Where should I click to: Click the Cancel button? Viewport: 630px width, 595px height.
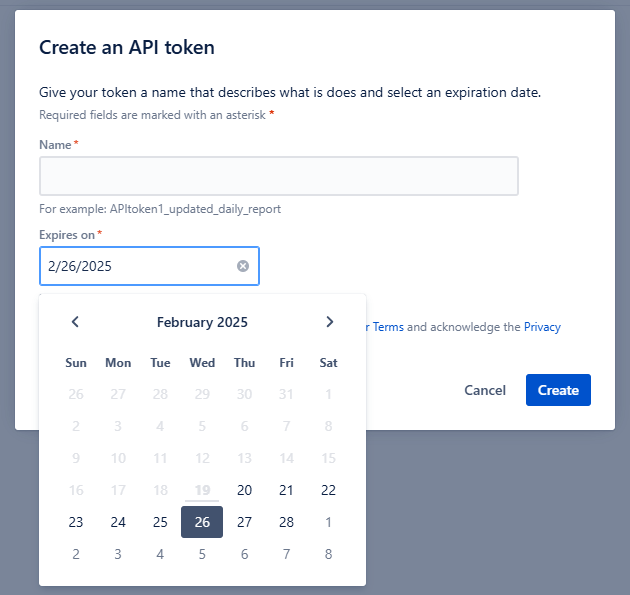485,390
